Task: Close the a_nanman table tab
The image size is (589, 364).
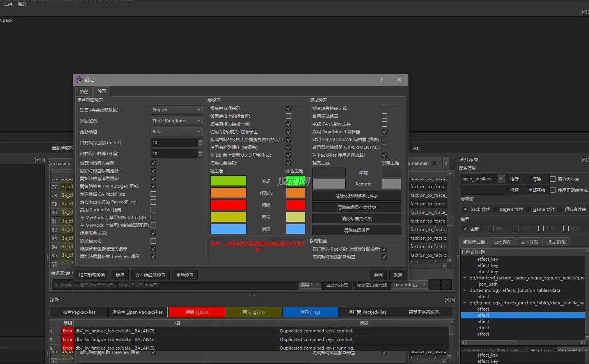Action: tap(434, 163)
